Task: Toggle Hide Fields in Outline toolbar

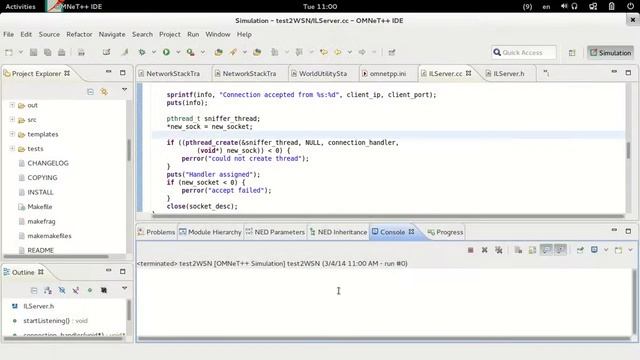Action: point(62,290)
